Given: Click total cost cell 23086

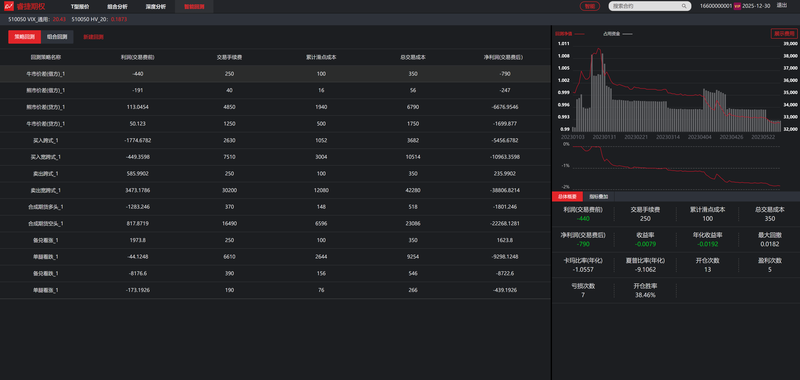Looking at the screenshot, I should pyautogui.click(x=413, y=223).
